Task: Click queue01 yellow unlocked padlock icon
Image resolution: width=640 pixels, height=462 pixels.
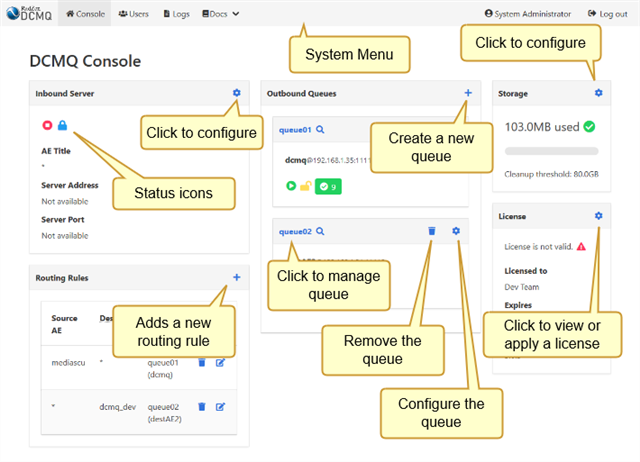Action: 306,186
